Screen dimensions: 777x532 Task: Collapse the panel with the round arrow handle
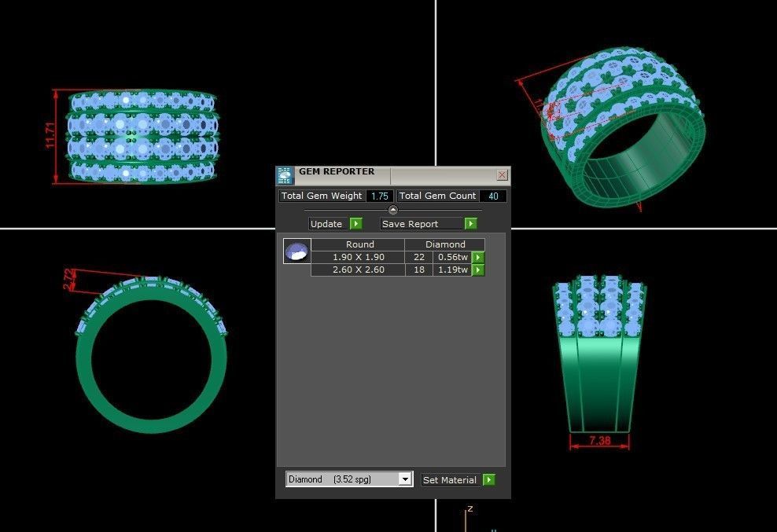393,210
